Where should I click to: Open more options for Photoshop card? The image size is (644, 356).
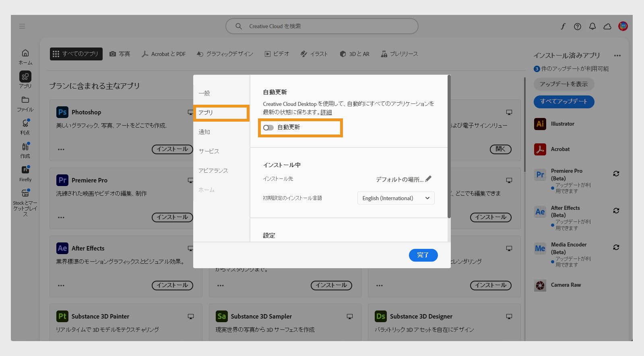pyautogui.click(x=61, y=149)
